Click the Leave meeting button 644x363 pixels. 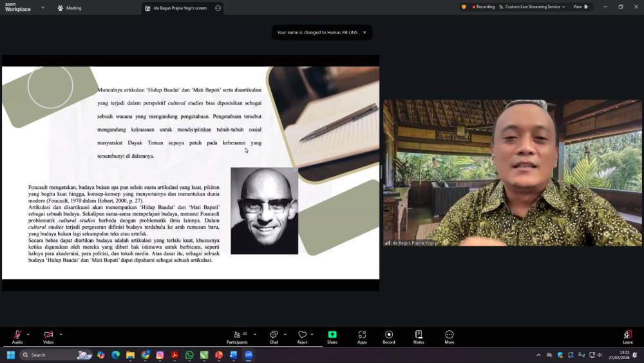[627, 337]
